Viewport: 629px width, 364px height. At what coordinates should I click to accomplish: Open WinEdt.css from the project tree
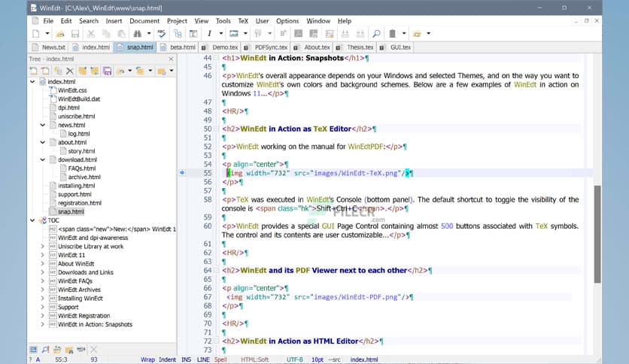pyautogui.click(x=72, y=90)
